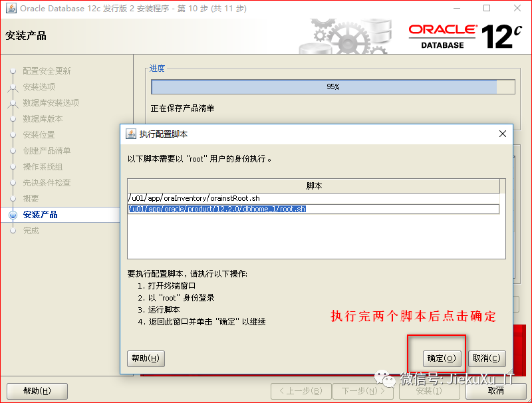Select the 数据库版本 step
The height and width of the screenshot is (403, 532).
pos(43,119)
